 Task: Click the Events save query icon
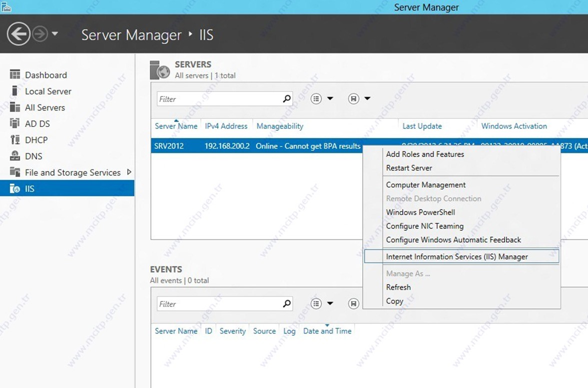pos(353,303)
